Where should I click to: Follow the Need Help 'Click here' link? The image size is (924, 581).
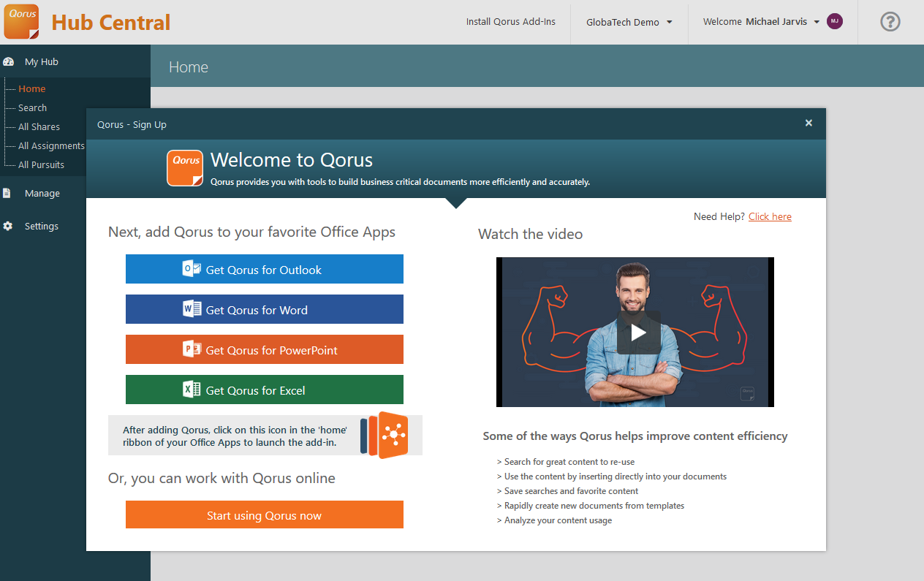[x=770, y=216]
